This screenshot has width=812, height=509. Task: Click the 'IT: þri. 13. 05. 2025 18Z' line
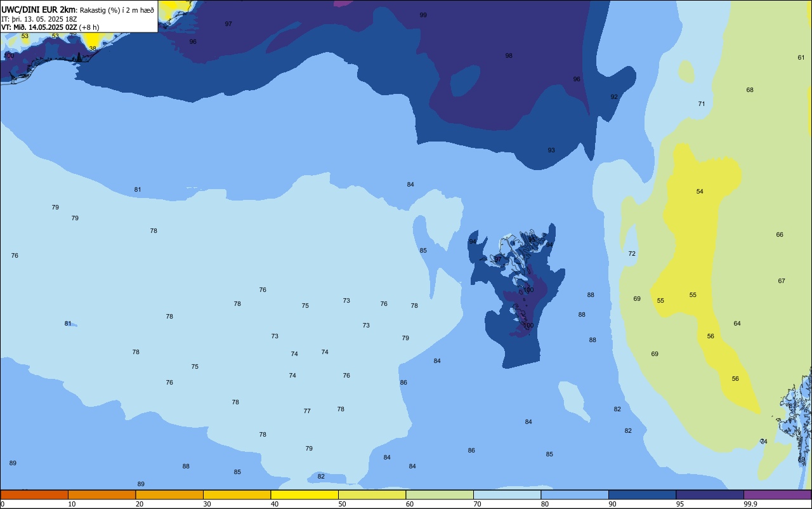coord(39,19)
